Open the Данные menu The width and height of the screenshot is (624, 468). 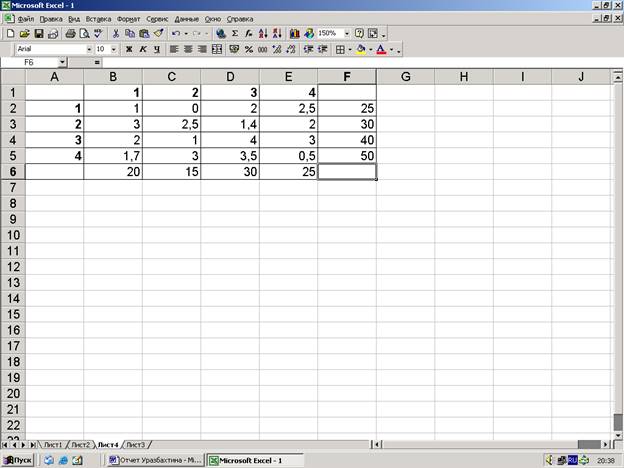[187, 19]
